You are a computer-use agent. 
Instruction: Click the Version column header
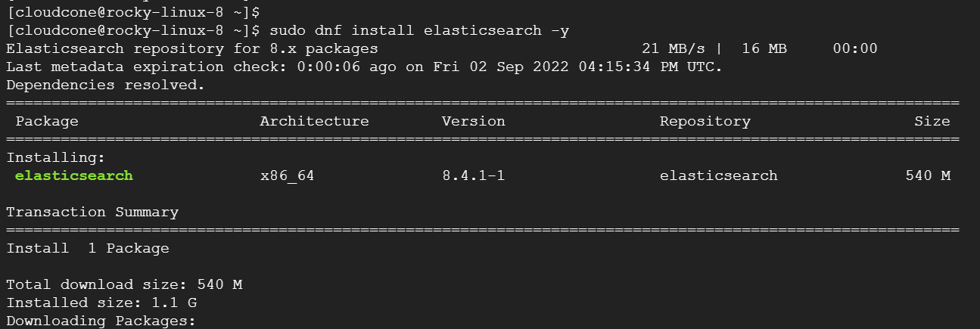[x=473, y=121]
